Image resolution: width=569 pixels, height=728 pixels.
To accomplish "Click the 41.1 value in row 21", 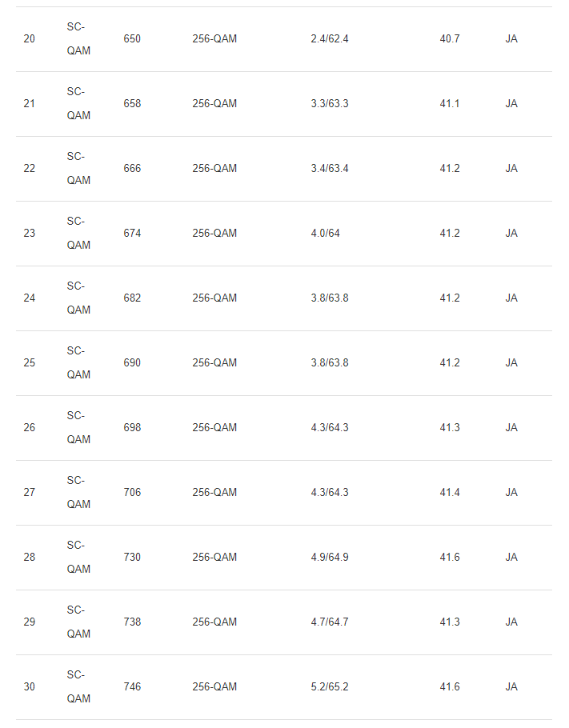I will [450, 104].
